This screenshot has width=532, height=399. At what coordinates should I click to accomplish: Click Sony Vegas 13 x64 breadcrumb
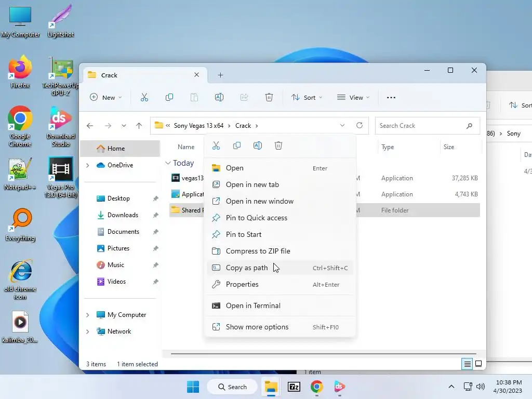(198, 126)
